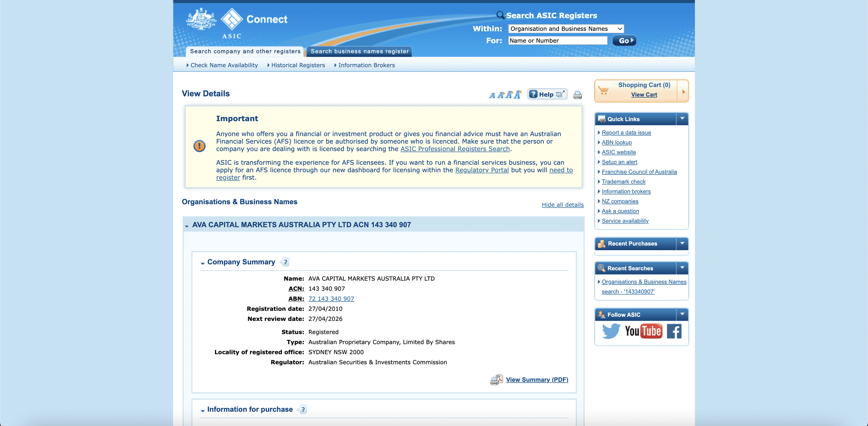Collapse AVA Capital Markets Australia heading
The width and height of the screenshot is (868, 426).
coord(187,226)
